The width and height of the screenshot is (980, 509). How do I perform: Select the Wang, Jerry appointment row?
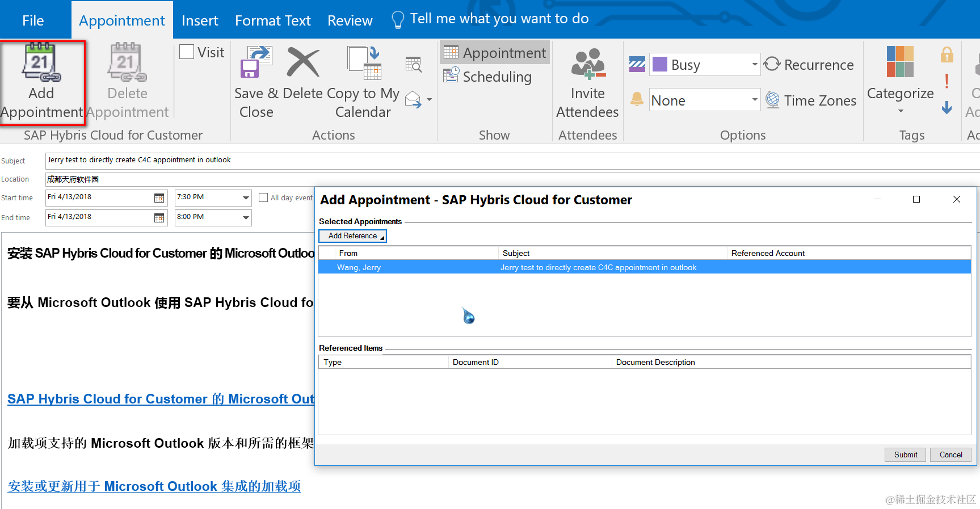pos(645,267)
